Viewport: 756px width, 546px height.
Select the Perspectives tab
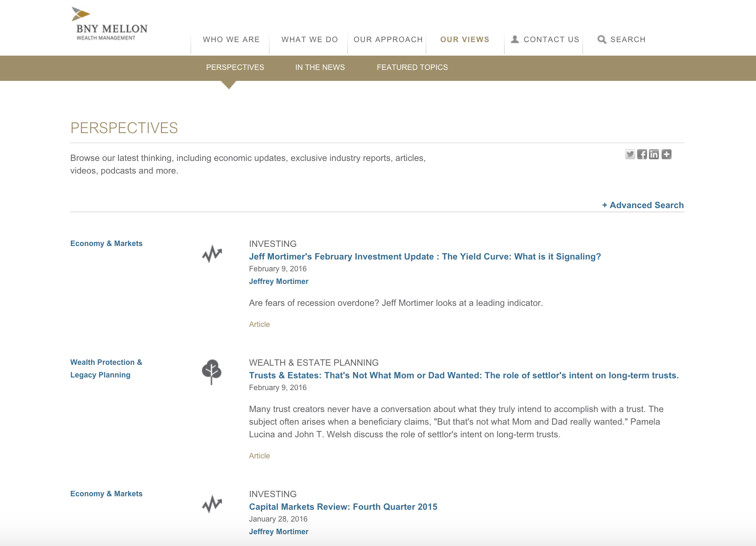pos(235,67)
